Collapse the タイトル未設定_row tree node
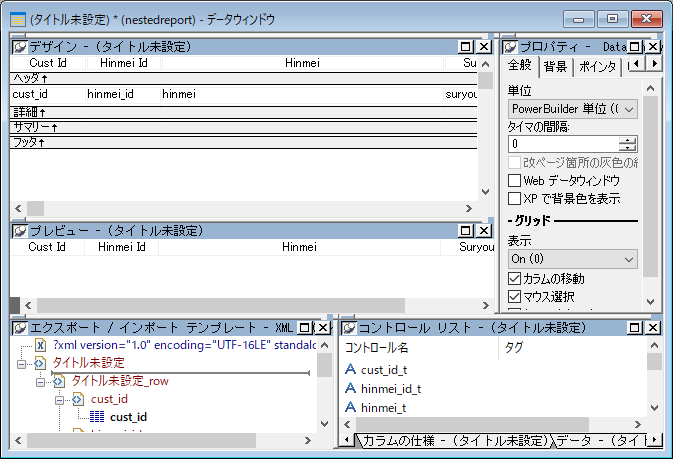This screenshot has height=459, width=673. (x=41, y=381)
